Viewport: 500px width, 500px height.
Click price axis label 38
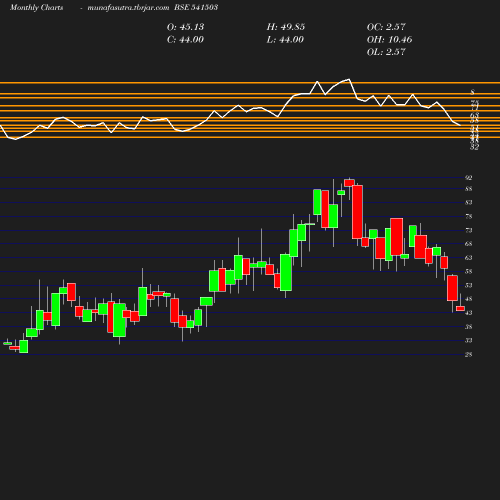469,327
